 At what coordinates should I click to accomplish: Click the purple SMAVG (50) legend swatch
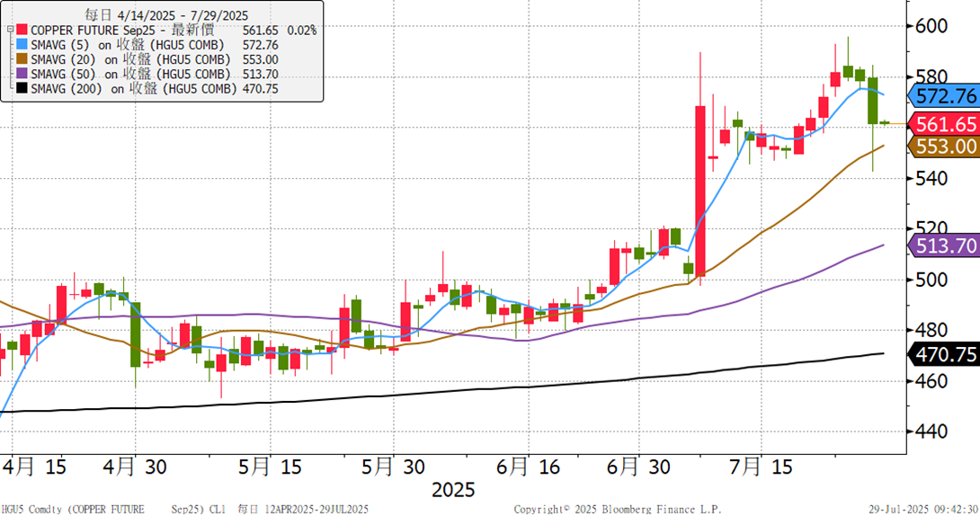point(22,74)
